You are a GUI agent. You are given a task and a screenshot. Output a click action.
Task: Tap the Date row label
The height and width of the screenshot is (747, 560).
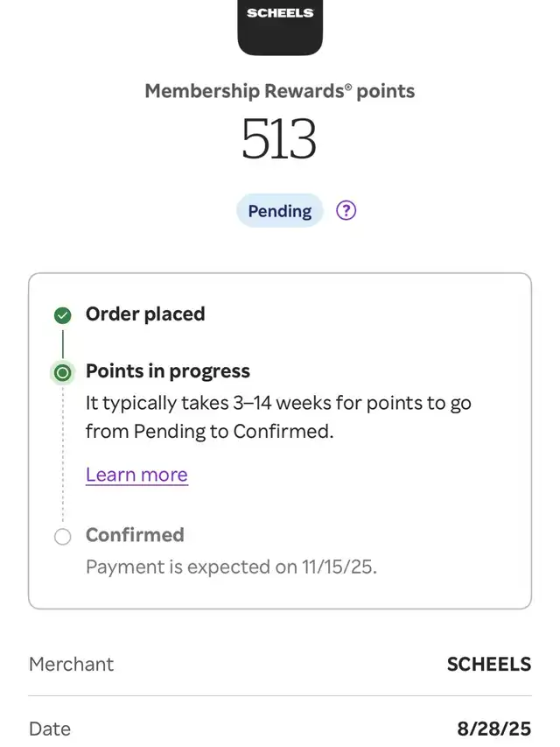click(x=50, y=729)
